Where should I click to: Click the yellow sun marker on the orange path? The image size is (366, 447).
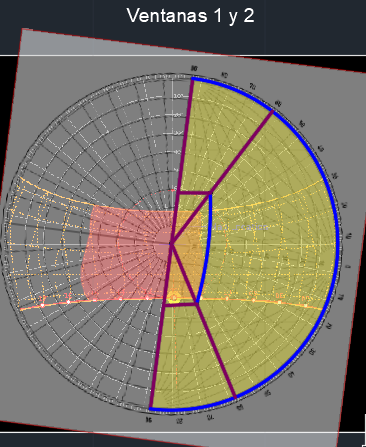pyautogui.click(x=174, y=298)
